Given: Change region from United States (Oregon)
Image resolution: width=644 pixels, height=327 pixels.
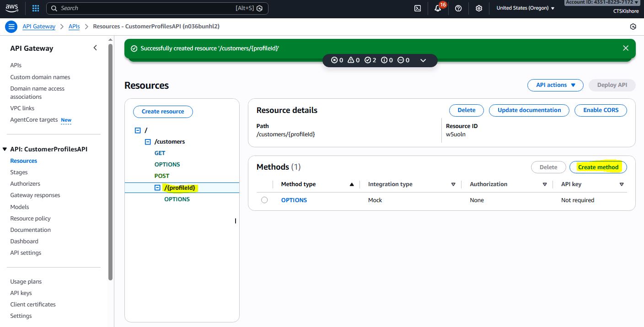Looking at the screenshot, I should (x=525, y=8).
